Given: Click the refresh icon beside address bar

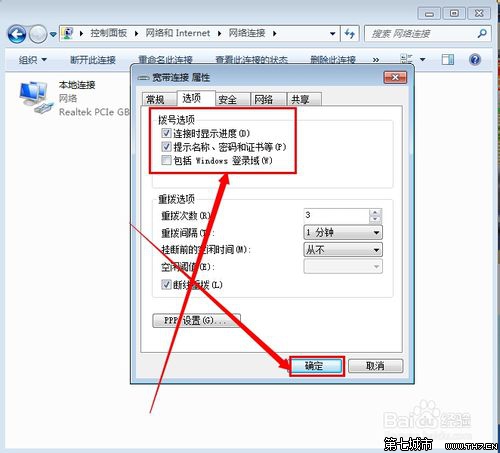Looking at the screenshot, I should pyautogui.click(x=350, y=33).
